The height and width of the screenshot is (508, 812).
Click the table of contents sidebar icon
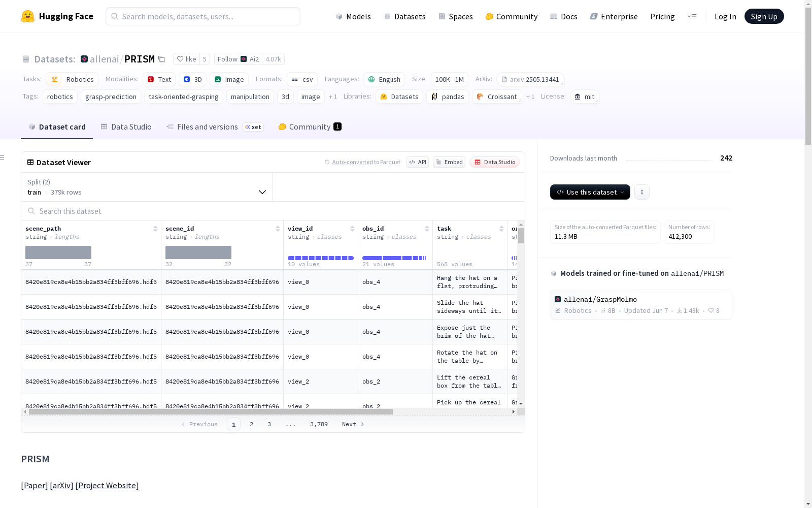pyautogui.click(x=3, y=157)
